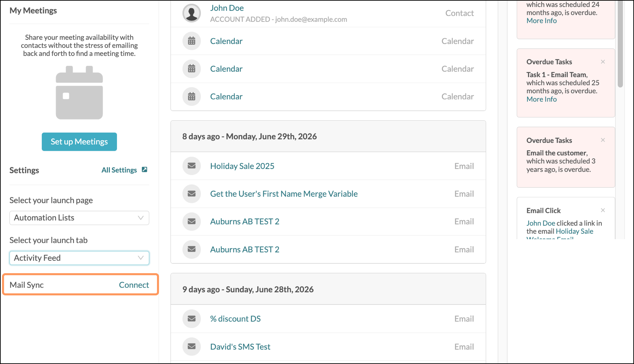634x364 pixels.
Task: Click the Contact type label for John Doe
Action: point(459,13)
